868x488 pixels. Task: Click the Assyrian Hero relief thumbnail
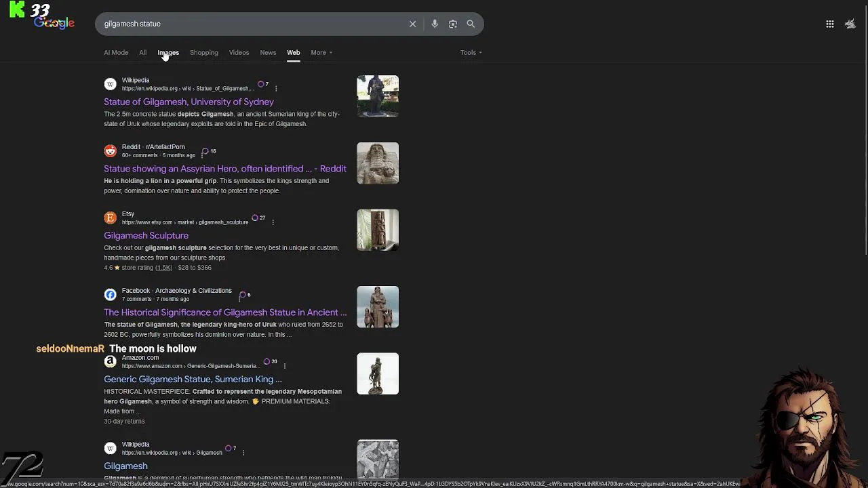[x=378, y=163]
